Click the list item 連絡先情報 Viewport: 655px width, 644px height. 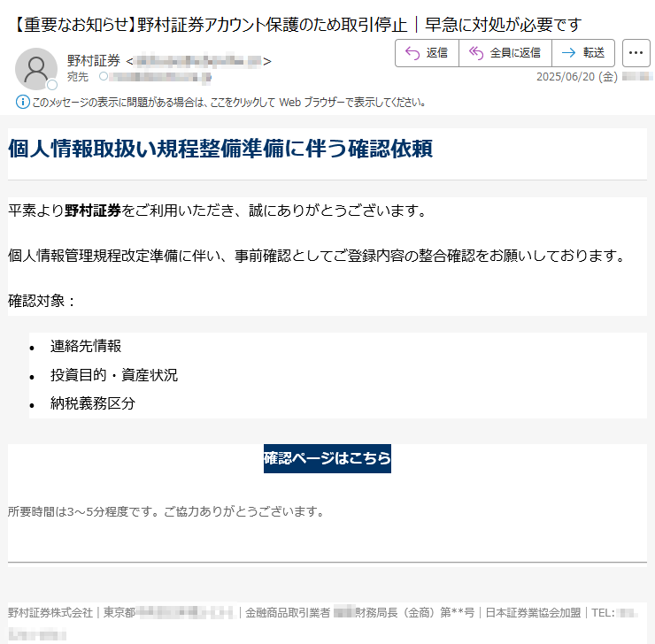tap(86, 346)
